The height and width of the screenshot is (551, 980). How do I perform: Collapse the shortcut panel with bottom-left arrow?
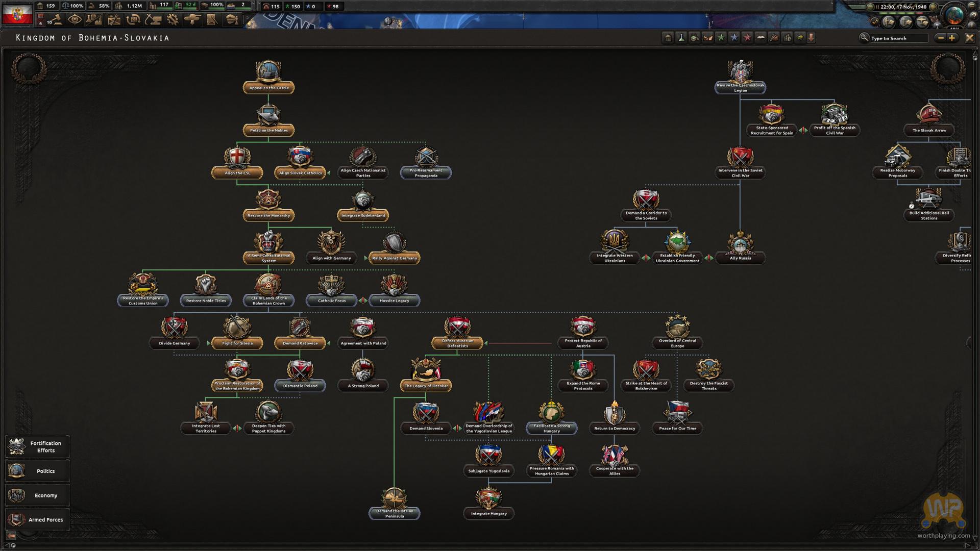tap(11, 536)
